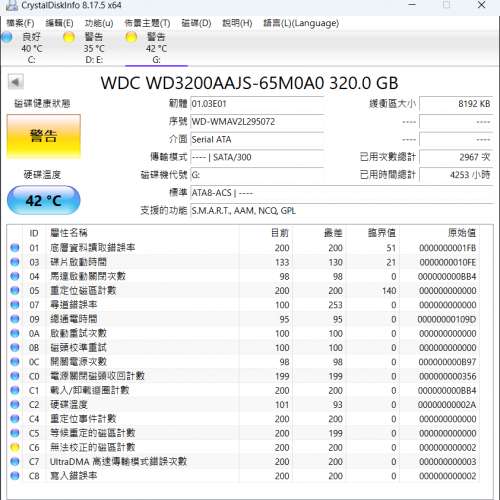Select the 硬碟溫度 attribute row C2
Image resolution: width=500 pixels, height=500 pixels.
coord(243,405)
